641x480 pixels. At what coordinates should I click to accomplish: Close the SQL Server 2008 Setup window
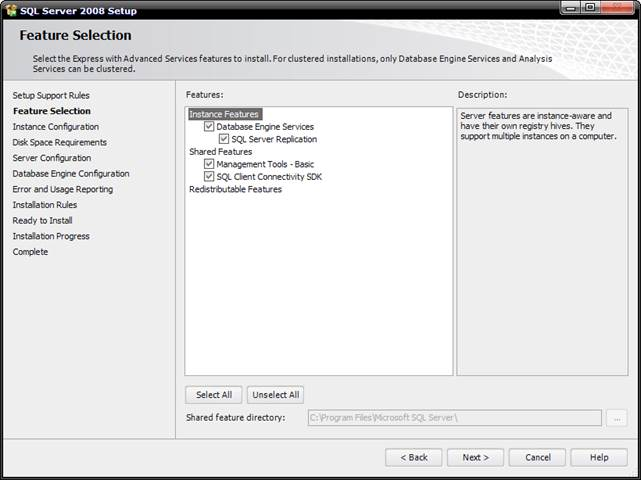[x=617, y=7]
